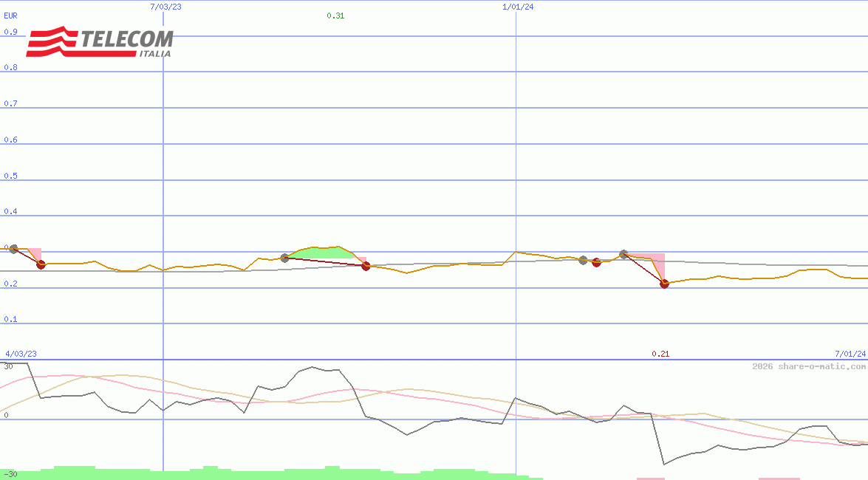Select the gray dot near the 1/01/24 gridline
868x480 pixels.
tap(582, 260)
